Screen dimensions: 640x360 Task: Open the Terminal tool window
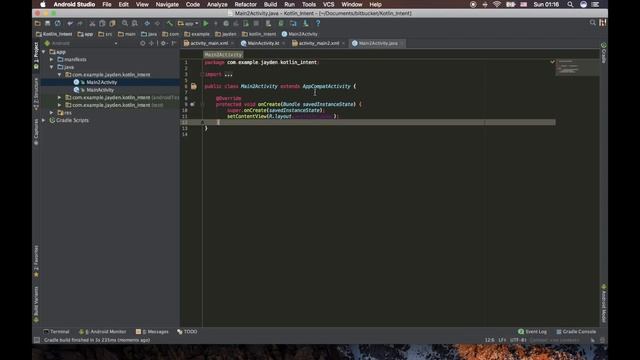point(57,331)
